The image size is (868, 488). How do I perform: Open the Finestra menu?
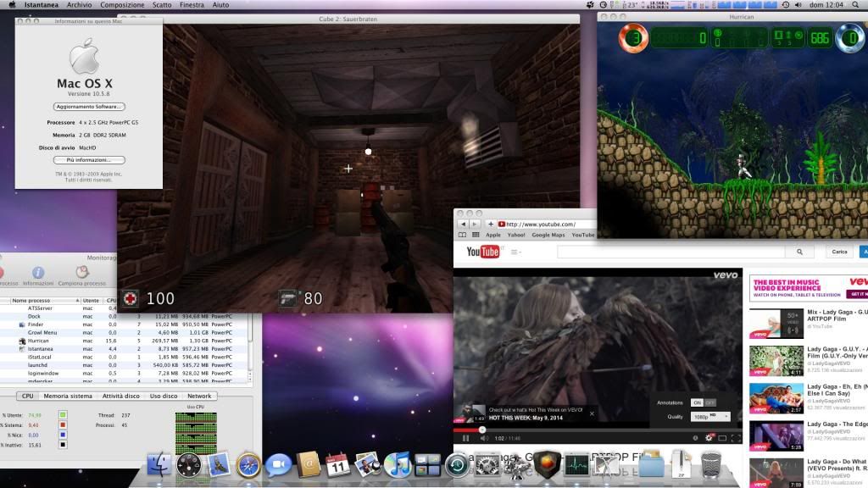tap(192, 4)
